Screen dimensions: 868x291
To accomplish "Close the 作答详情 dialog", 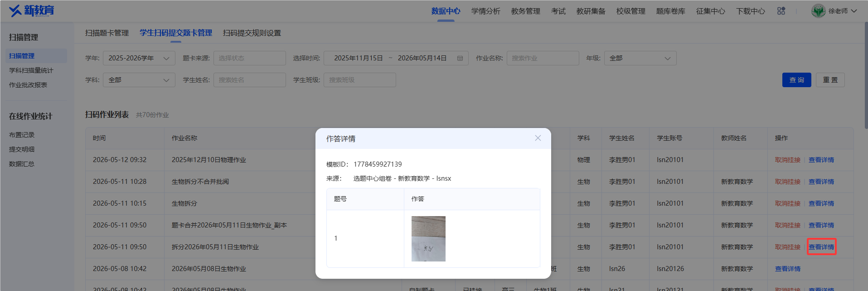I will click(538, 138).
